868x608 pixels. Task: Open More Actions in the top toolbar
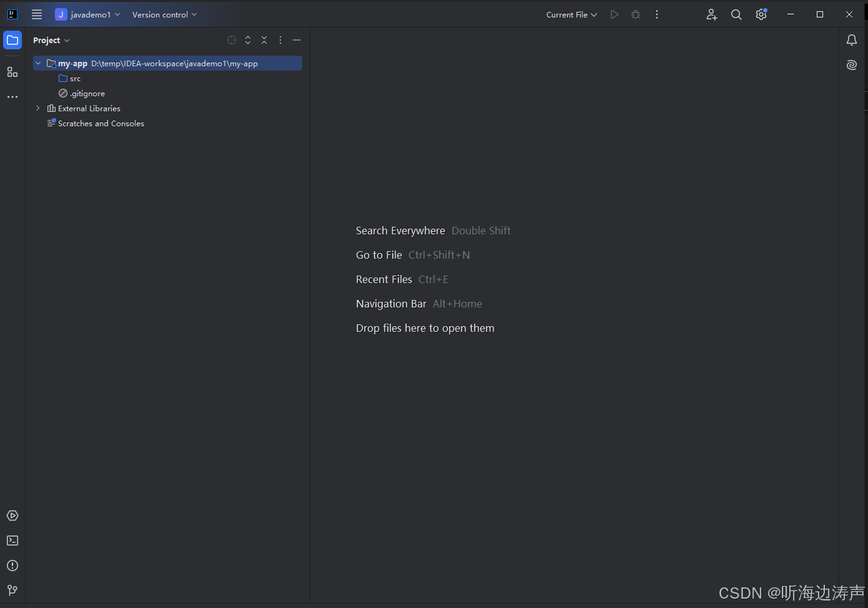(x=657, y=14)
